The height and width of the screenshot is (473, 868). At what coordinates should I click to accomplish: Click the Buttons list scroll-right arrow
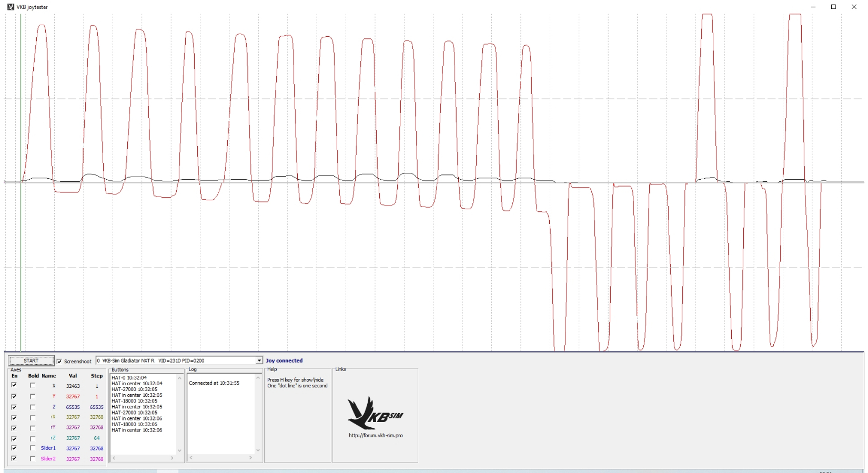172,458
